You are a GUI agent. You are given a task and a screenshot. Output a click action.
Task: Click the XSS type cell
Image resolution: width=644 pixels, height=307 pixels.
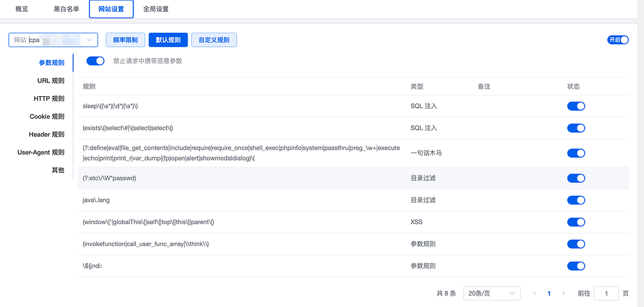pyautogui.click(x=416, y=222)
